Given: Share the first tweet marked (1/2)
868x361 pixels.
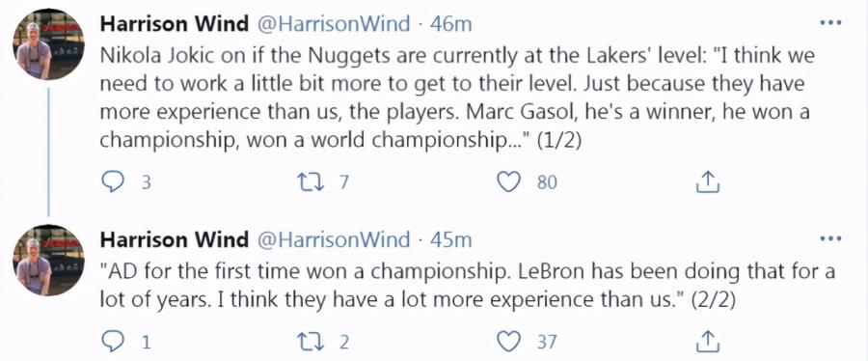Looking at the screenshot, I should point(707,181).
